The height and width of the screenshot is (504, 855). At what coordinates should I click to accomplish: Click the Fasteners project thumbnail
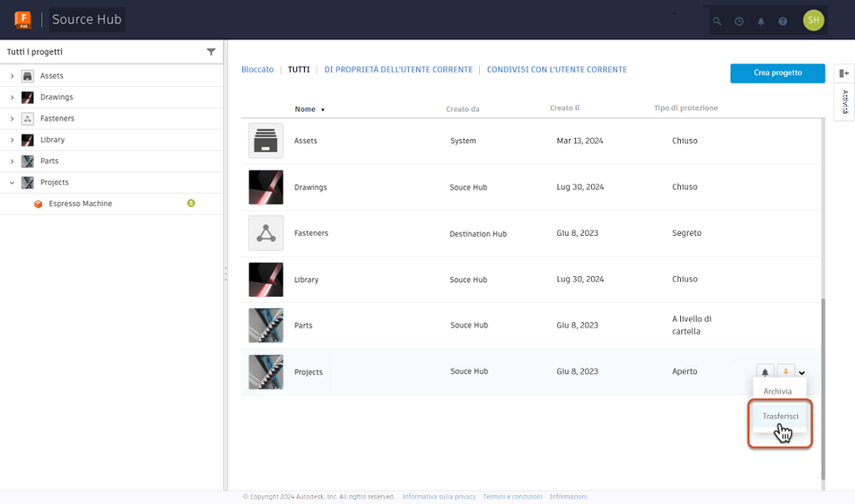[266, 233]
